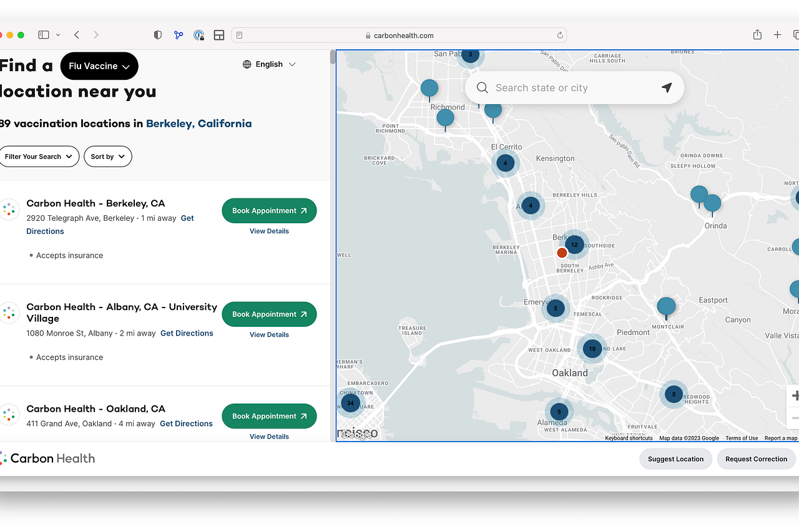This screenshot has height=532, width=799.
Task: Open the privacy shield report
Action: pyautogui.click(x=158, y=35)
